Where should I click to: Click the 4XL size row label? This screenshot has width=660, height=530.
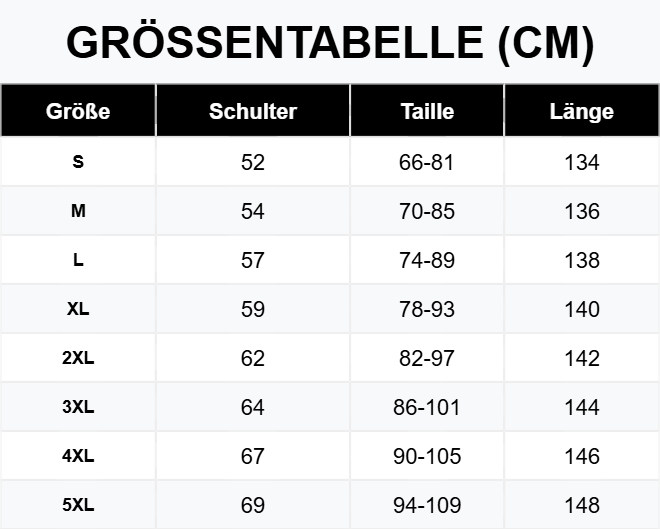click(x=78, y=456)
